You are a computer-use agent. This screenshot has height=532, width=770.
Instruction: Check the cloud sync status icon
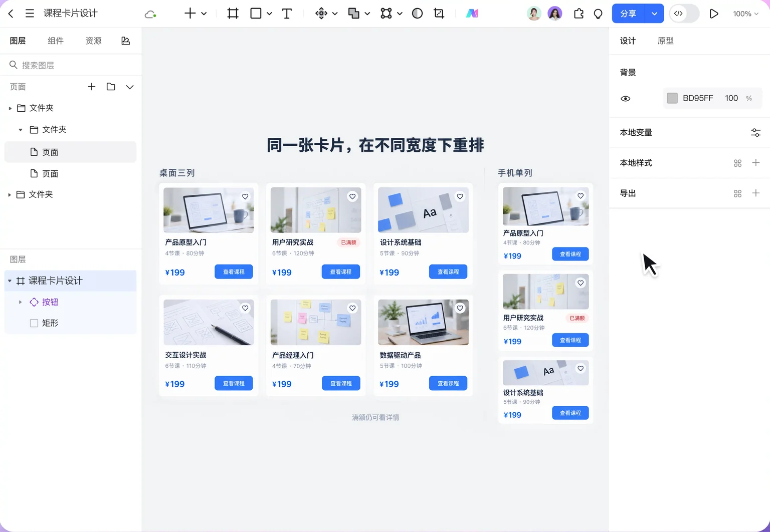(150, 14)
